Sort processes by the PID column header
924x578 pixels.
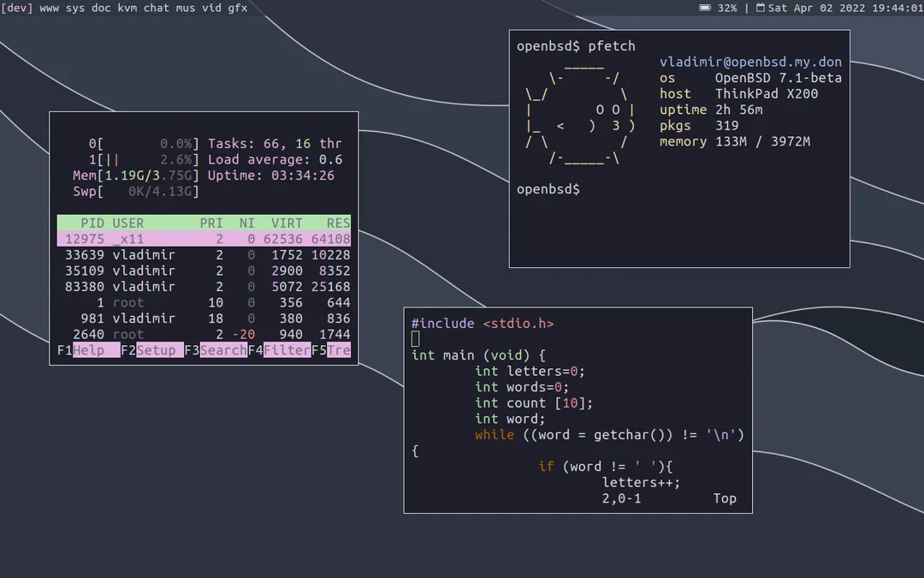(92, 223)
